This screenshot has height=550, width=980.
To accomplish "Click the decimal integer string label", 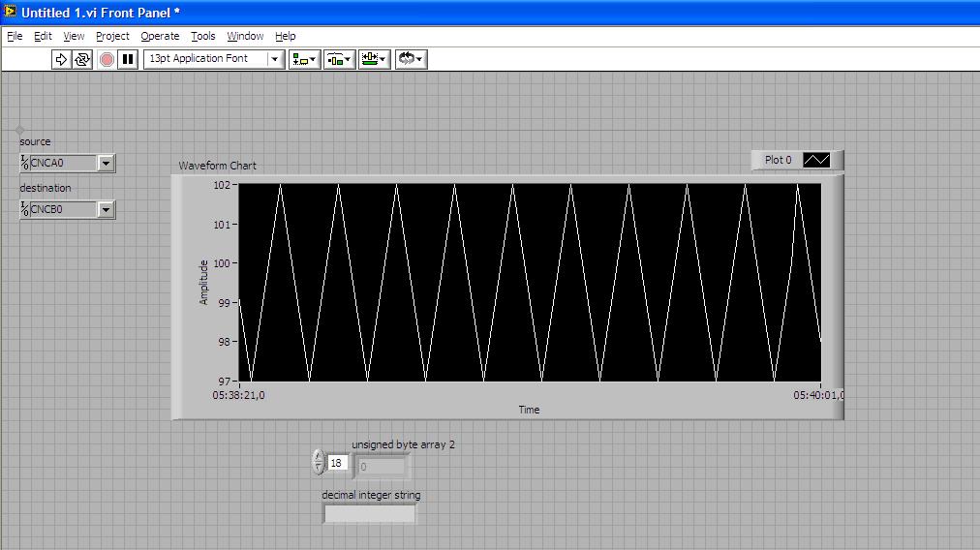I will tap(371, 495).
